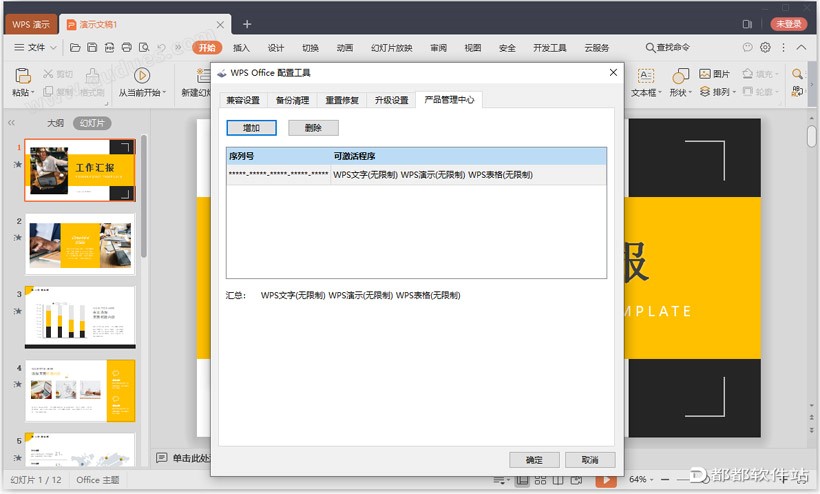Screen dimensions: 820x494
Task: Click the Arrange layers icon
Action: [x=705, y=91]
